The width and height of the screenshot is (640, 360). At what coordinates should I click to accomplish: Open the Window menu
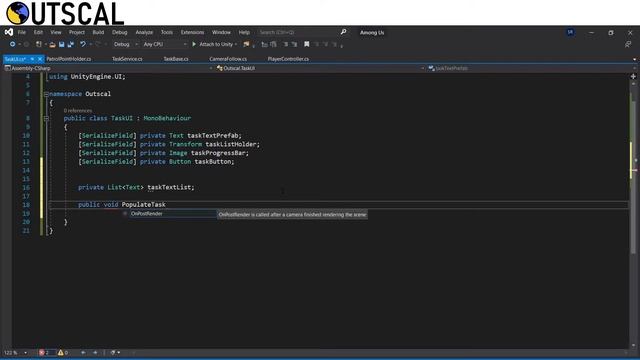click(221, 32)
